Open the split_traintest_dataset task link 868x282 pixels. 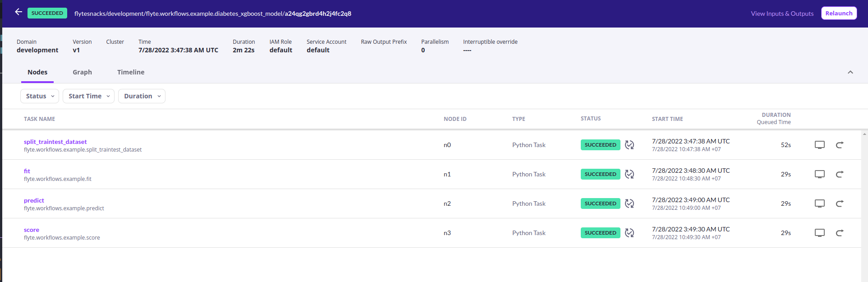[x=55, y=142]
